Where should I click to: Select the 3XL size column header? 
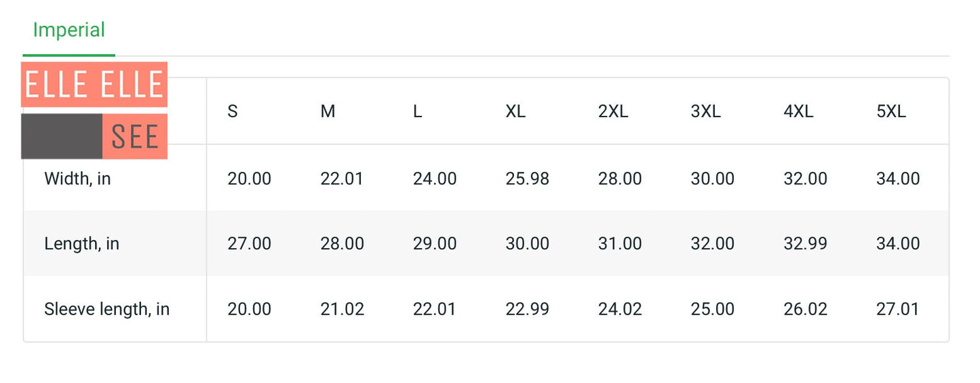click(705, 112)
